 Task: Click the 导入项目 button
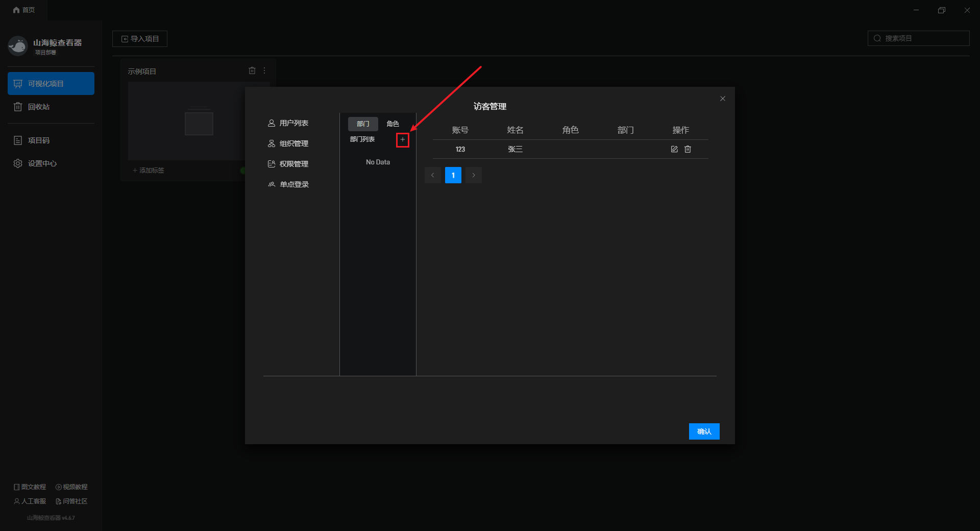click(140, 39)
